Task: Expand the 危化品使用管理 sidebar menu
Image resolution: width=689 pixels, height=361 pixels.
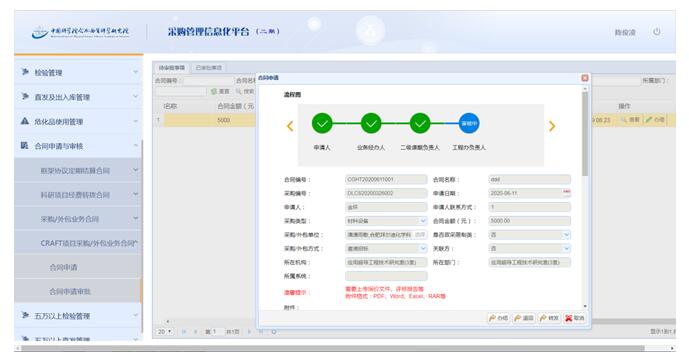Action: (x=79, y=121)
